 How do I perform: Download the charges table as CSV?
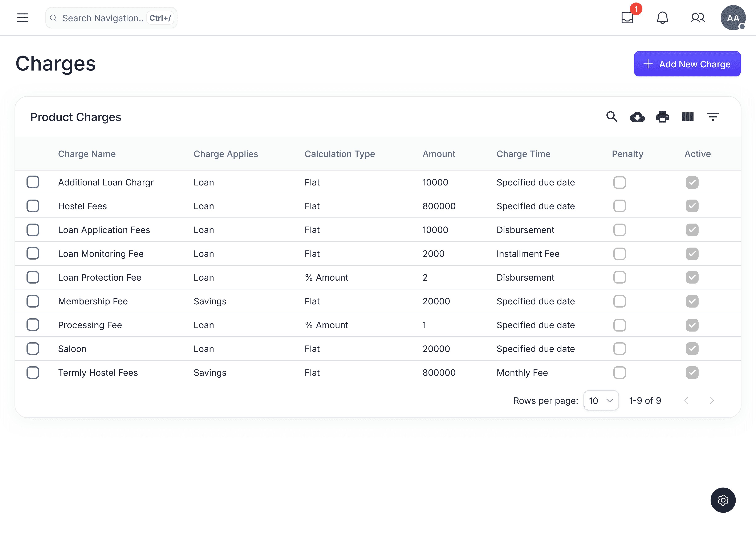[637, 117]
